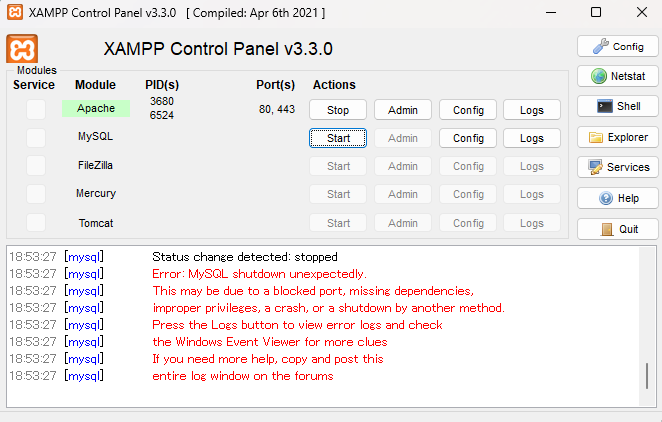Click the large orange XAMPP logo
The width and height of the screenshot is (662, 422).
tap(22, 49)
